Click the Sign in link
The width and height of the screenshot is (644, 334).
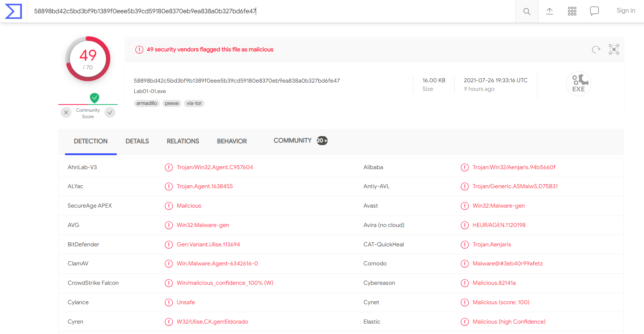pos(626,11)
